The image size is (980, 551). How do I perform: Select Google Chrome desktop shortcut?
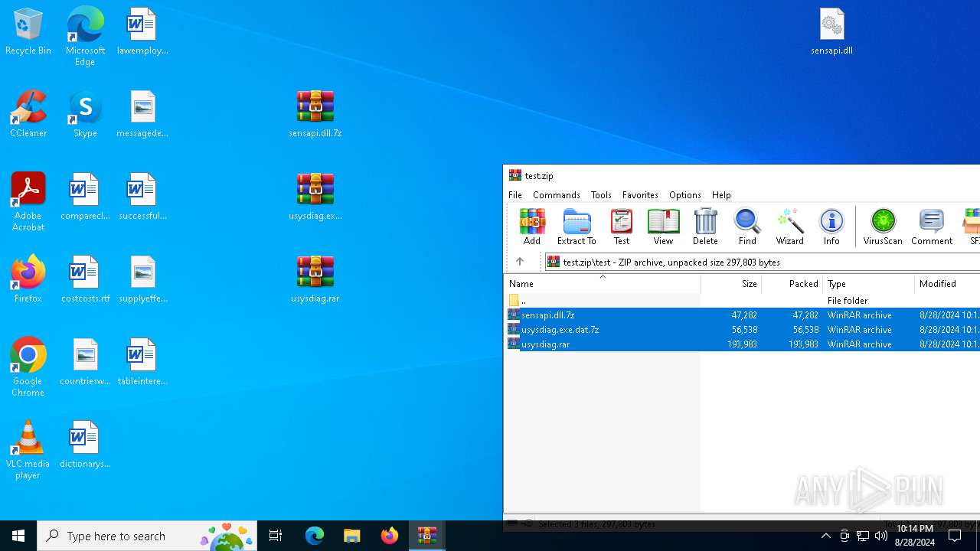(x=28, y=367)
